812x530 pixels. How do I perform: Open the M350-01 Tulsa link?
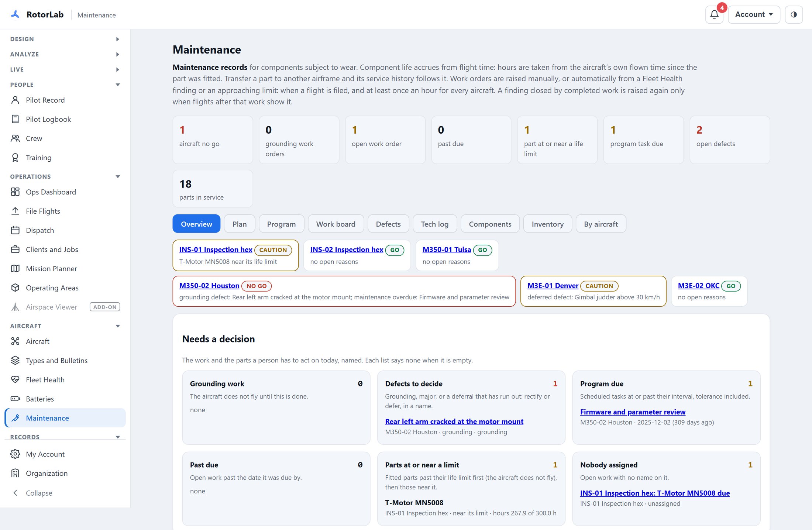pyautogui.click(x=447, y=249)
